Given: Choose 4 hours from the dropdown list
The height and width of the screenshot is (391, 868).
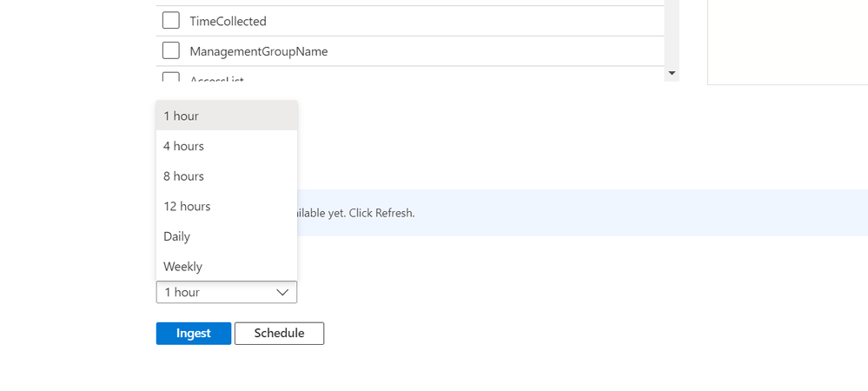Looking at the screenshot, I should tap(227, 146).
